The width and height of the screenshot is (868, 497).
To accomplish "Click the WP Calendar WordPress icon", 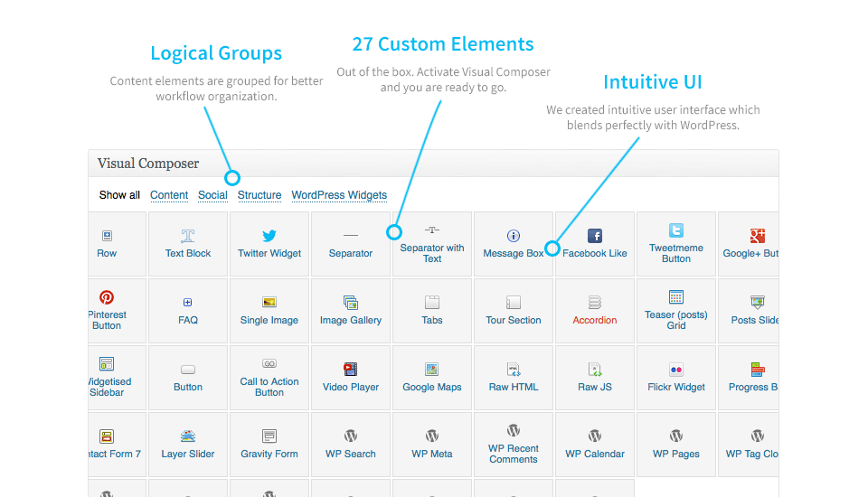I will point(595,436).
